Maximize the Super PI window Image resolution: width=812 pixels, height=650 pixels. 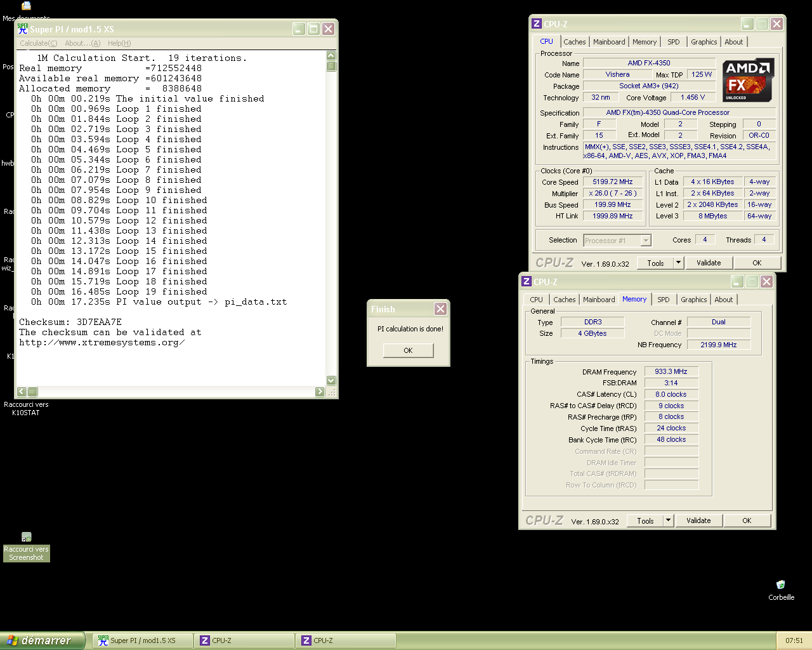coord(313,29)
